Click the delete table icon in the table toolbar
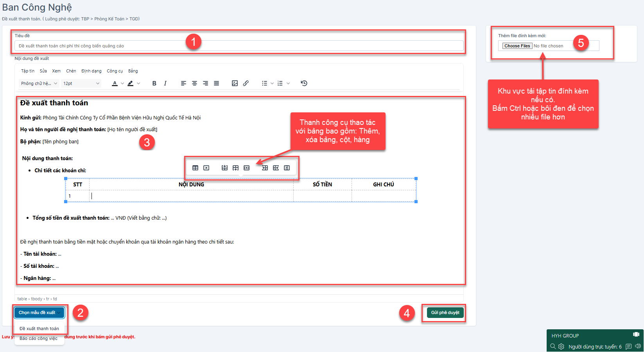Viewport: 644px width, 352px height. pos(206,168)
